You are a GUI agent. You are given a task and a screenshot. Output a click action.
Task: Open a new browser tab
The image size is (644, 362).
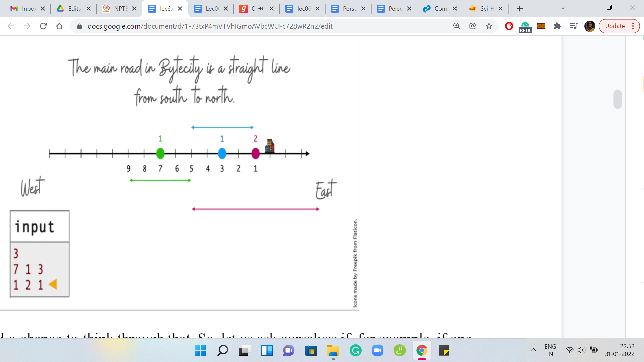[x=520, y=9]
